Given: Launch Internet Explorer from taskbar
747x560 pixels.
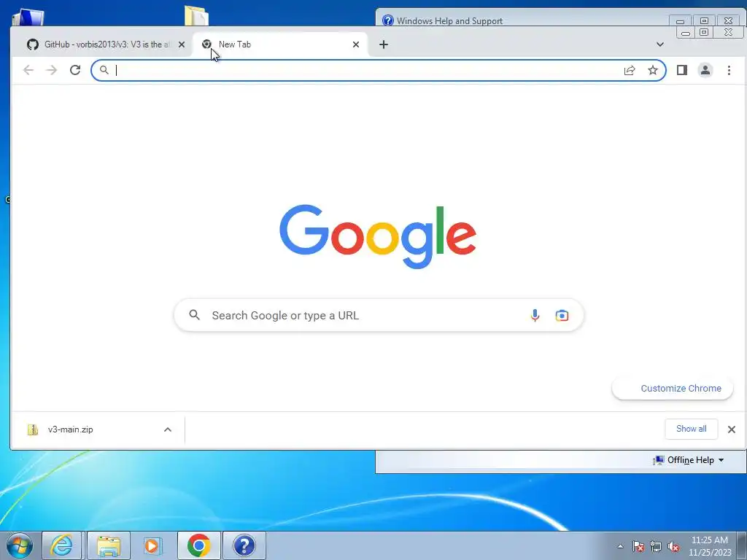Looking at the screenshot, I should click(63, 545).
